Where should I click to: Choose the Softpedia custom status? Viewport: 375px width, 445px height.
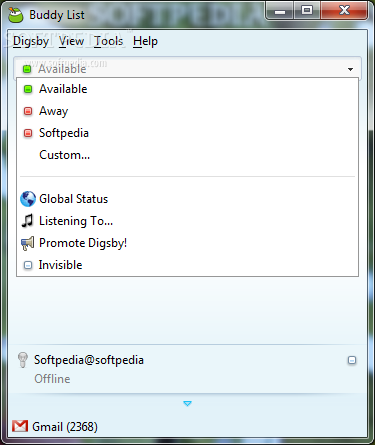tap(187, 133)
